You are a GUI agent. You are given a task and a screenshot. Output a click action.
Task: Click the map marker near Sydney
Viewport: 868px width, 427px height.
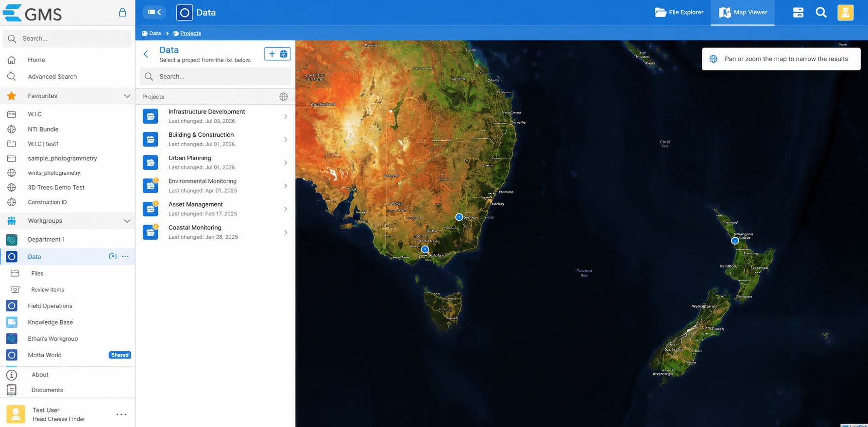459,217
